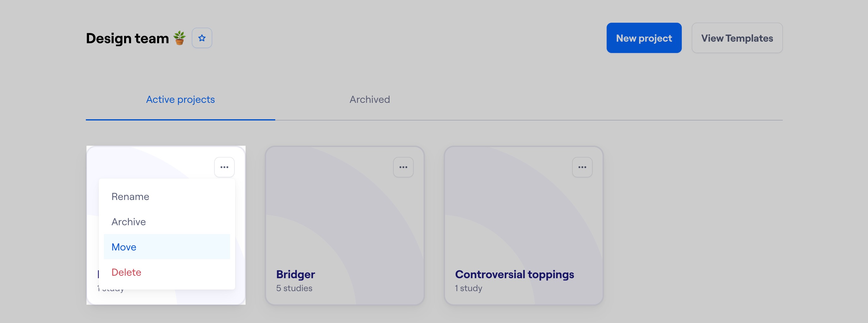
Task: Open Bridger project options menu
Action: pos(403,167)
